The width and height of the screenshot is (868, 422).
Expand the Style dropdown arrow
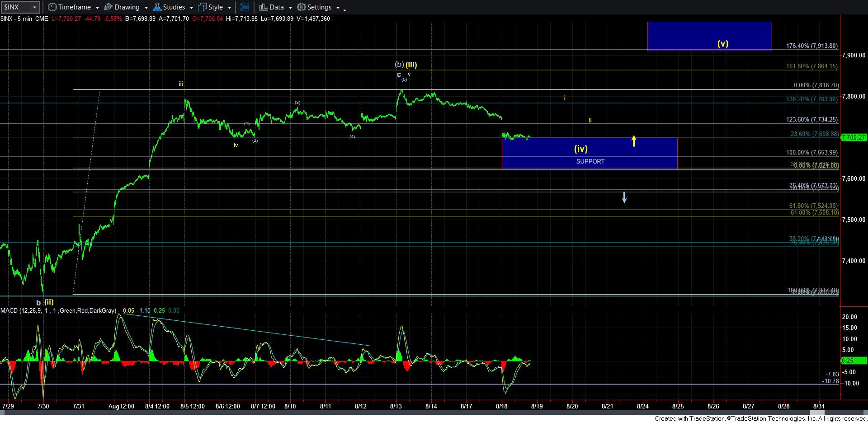click(229, 8)
